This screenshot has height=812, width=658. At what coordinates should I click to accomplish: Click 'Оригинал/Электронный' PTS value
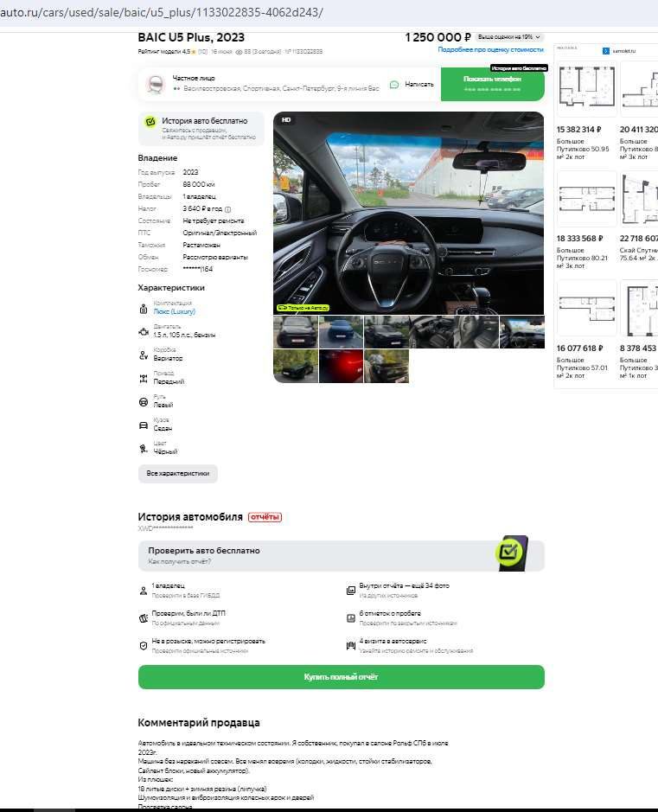[x=220, y=233]
